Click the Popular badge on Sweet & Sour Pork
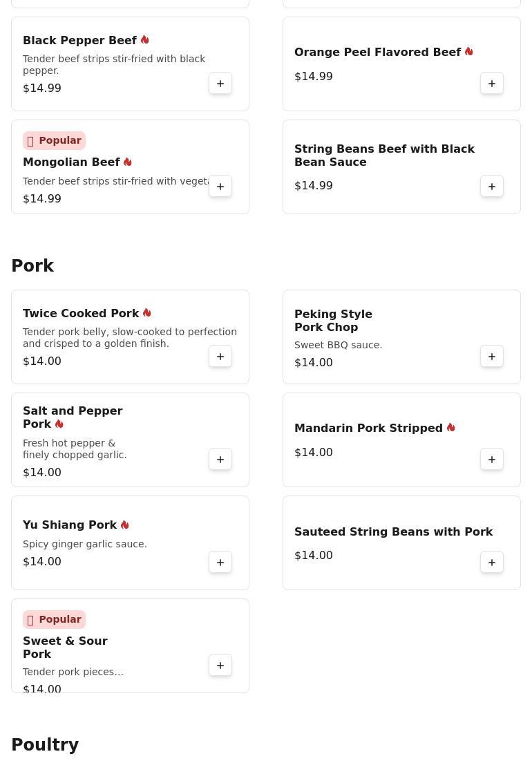Viewport: 532px width, 763px height. [54, 620]
